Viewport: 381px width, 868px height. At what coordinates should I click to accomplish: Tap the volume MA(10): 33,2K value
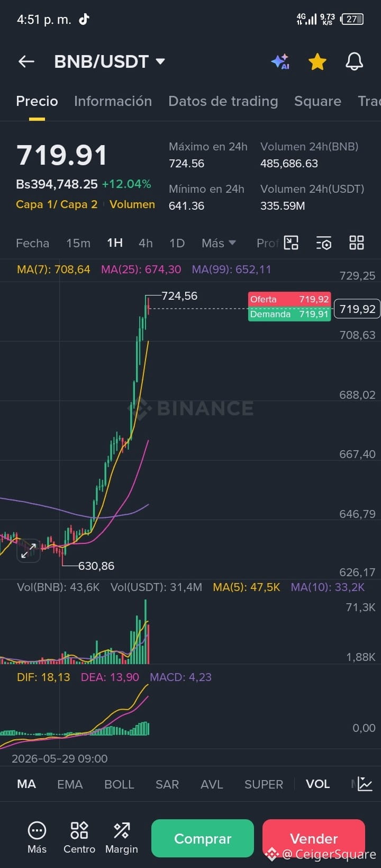[x=328, y=587]
